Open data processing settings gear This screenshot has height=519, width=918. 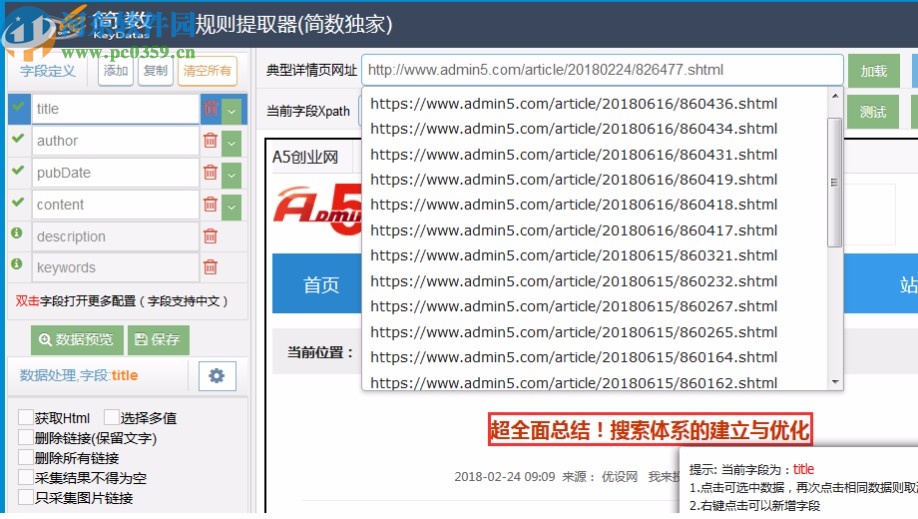pyautogui.click(x=217, y=375)
